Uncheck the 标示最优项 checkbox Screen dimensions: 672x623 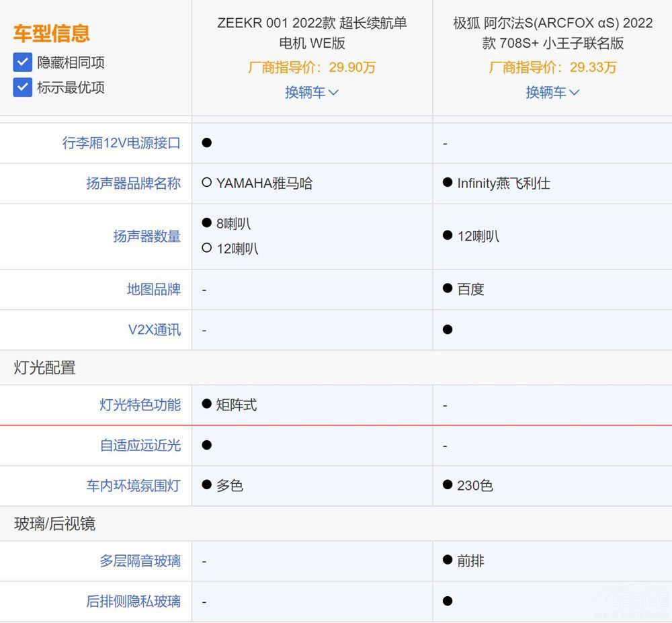click(22, 87)
